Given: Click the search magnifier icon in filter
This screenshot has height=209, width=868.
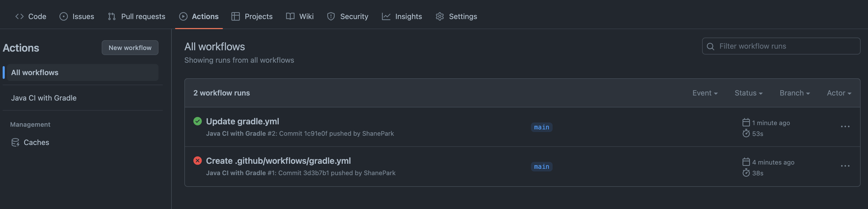Looking at the screenshot, I should [x=710, y=47].
